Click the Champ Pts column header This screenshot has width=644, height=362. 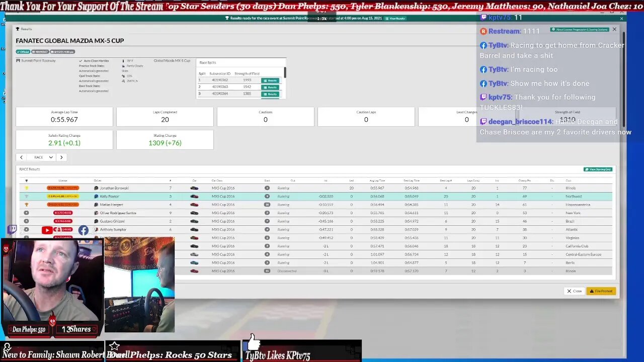coord(525,180)
